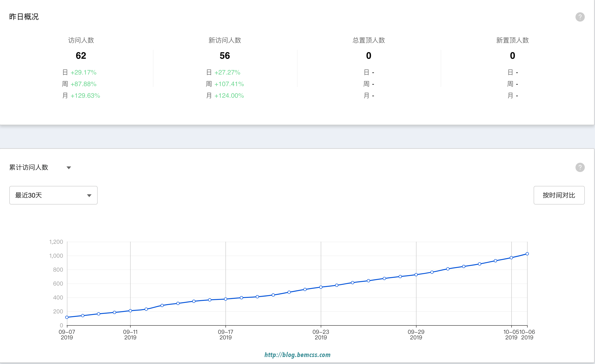Click the 09-11 2019 x-axis label
The width and height of the screenshot is (595, 364).
[130, 335]
